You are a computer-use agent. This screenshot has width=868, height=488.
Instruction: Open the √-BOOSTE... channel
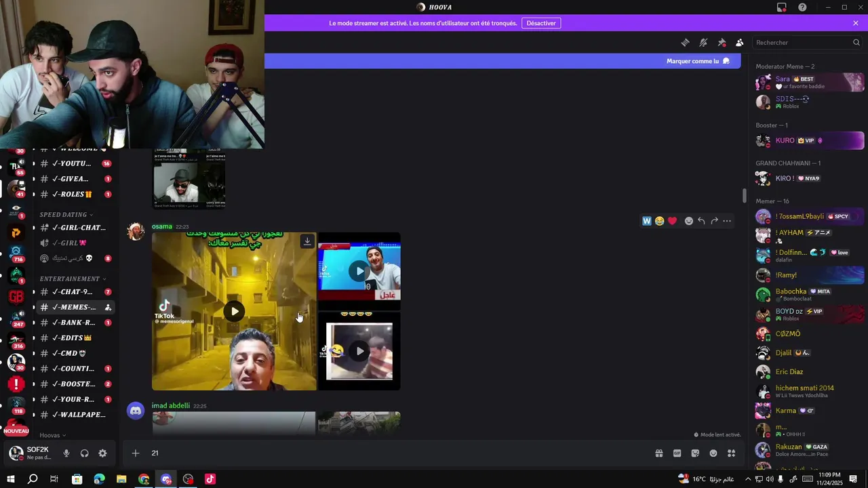pos(75,384)
